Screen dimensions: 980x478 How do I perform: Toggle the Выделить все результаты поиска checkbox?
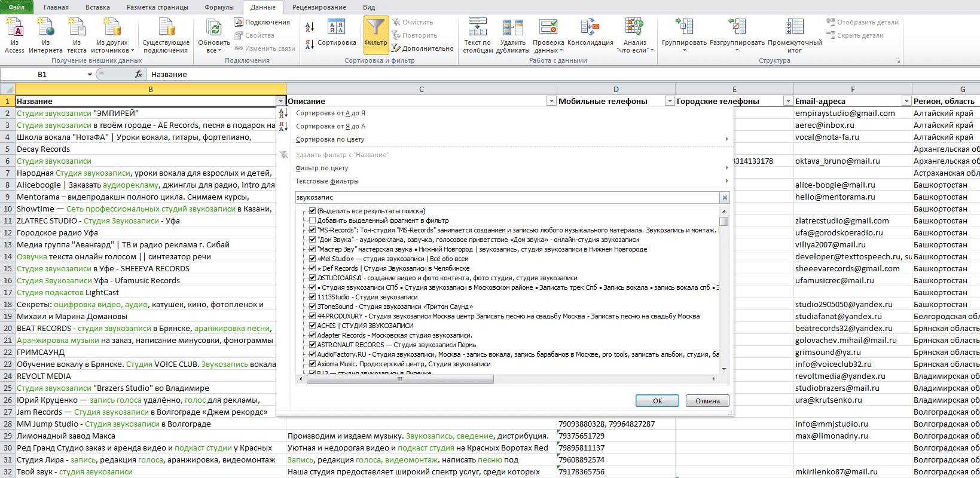312,211
